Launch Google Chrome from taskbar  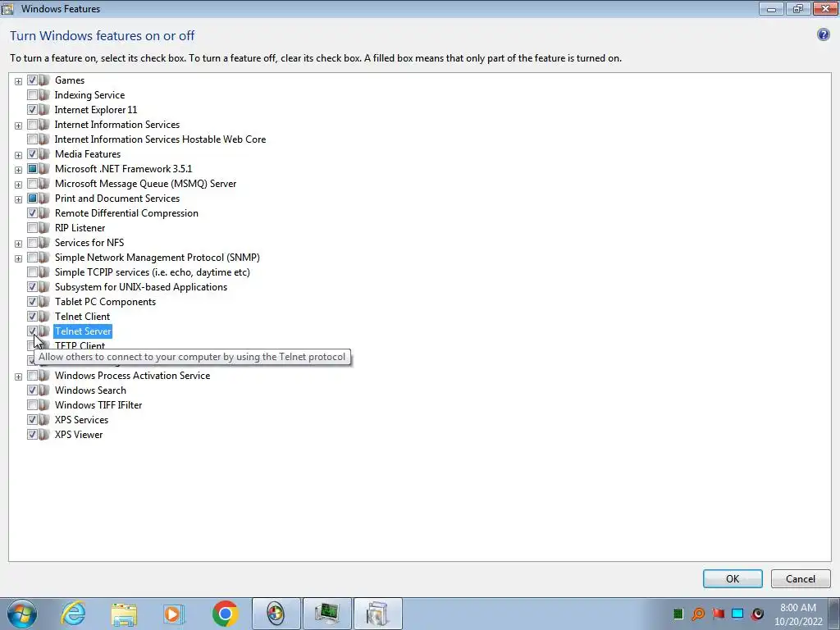[x=225, y=614]
